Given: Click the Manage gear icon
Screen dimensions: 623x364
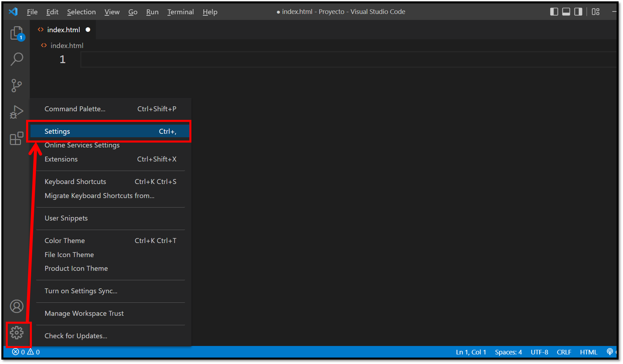Looking at the screenshot, I should 17,333.
